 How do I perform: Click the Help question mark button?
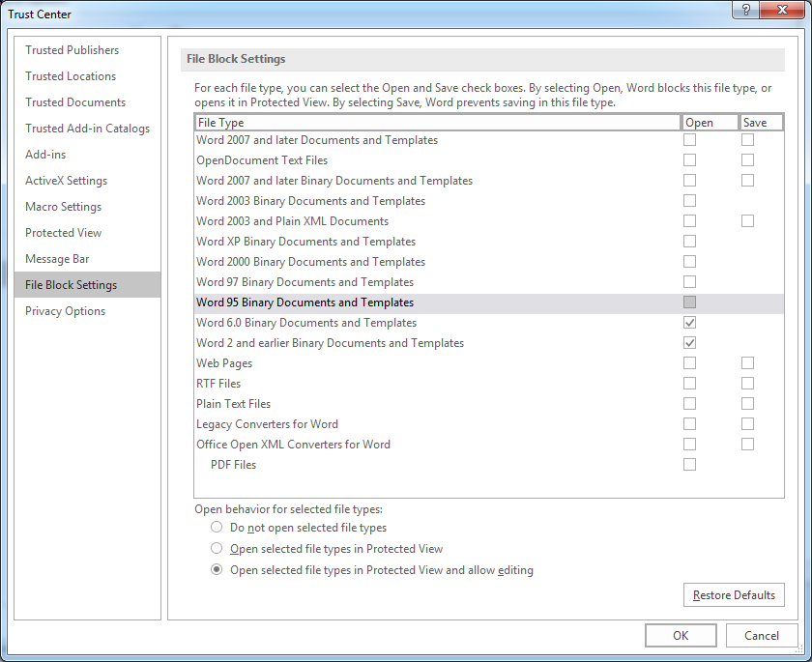pos(745,10)
